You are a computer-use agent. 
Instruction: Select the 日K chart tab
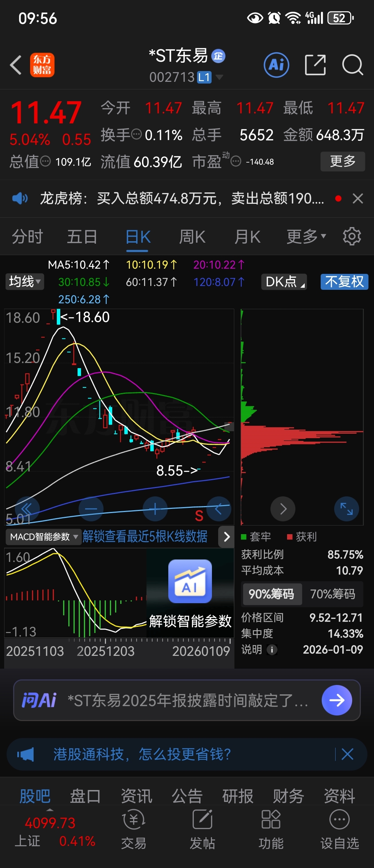(x=138, y=237)
